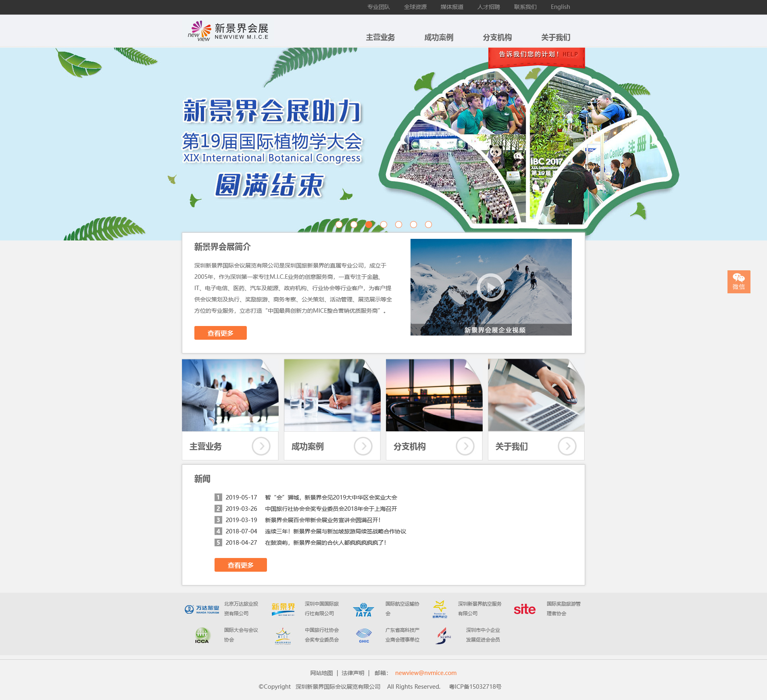Click the arrow circle next to 关于我们
Viewport: 767px width, 700px height.
567,446
